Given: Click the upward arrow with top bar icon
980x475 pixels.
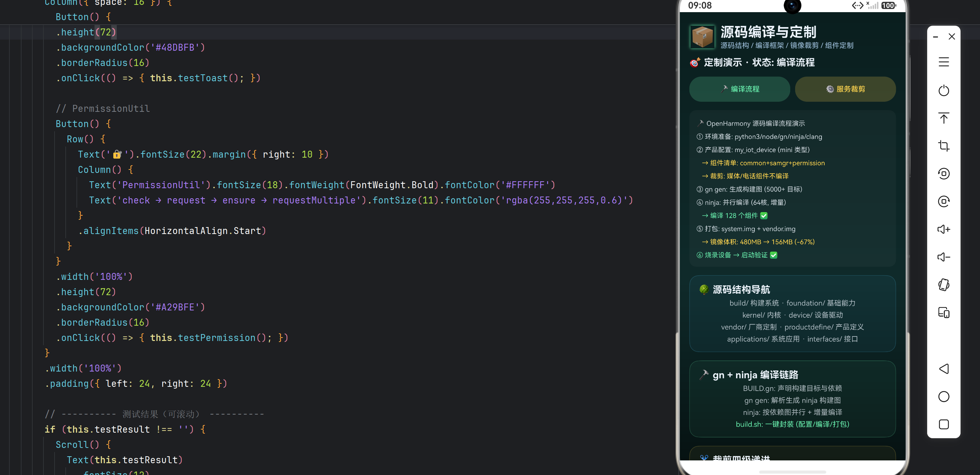Looking at the screenshot, I should (x=944, y=118).
